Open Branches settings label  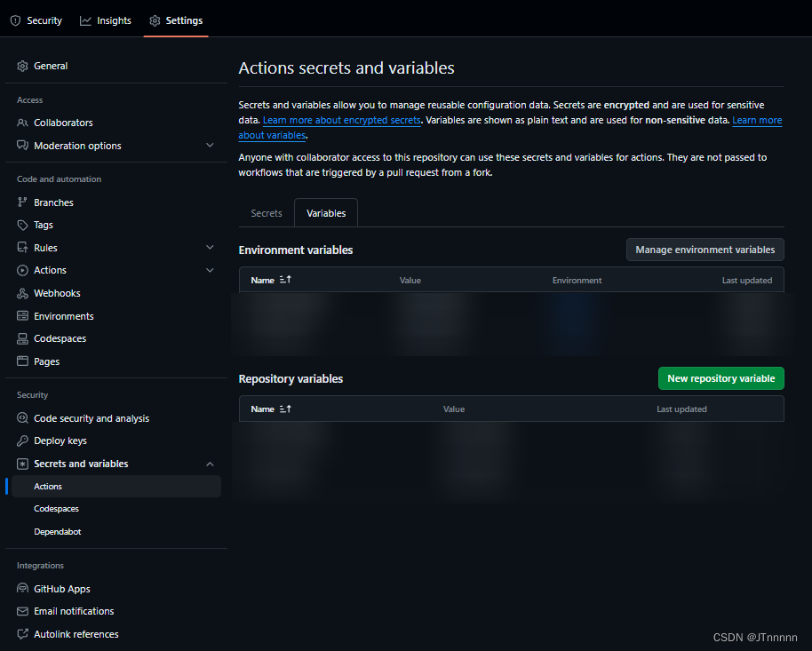point(53,202)
